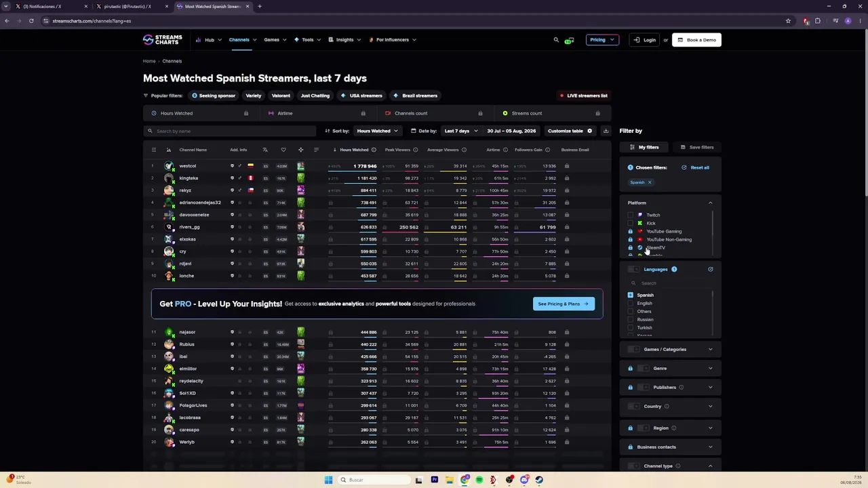Screen dimensions: 868x488
Task: Open the LIVE streamers list
Action: coord(583,96)
